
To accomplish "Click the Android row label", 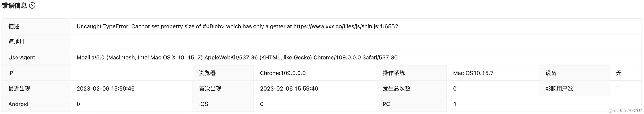I will coord(18,104).
